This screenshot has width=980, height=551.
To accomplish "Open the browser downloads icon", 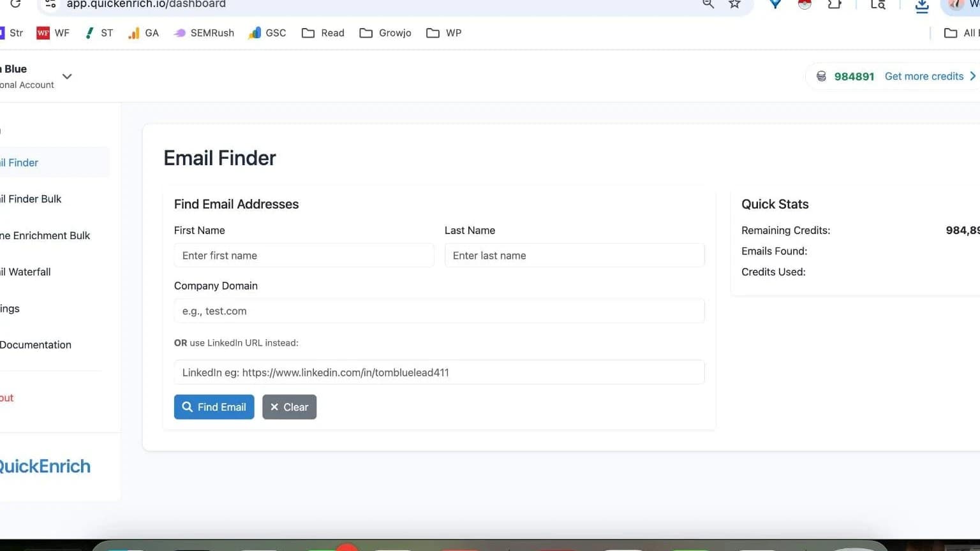I will point(921,6).
